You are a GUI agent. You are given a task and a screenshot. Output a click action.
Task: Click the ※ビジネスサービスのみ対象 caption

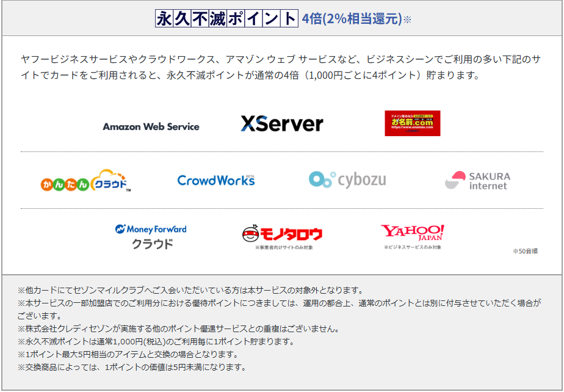pos(413,247)
